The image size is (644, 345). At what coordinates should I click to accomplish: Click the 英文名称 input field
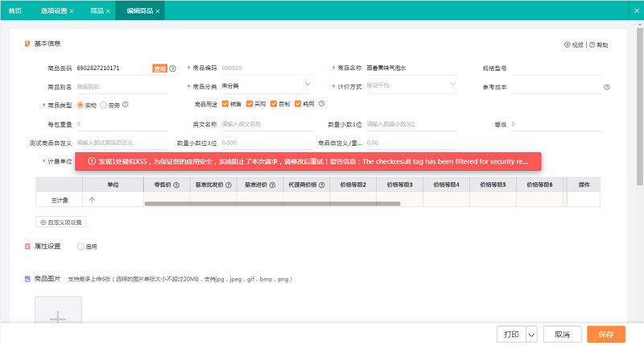pos(267,124)
